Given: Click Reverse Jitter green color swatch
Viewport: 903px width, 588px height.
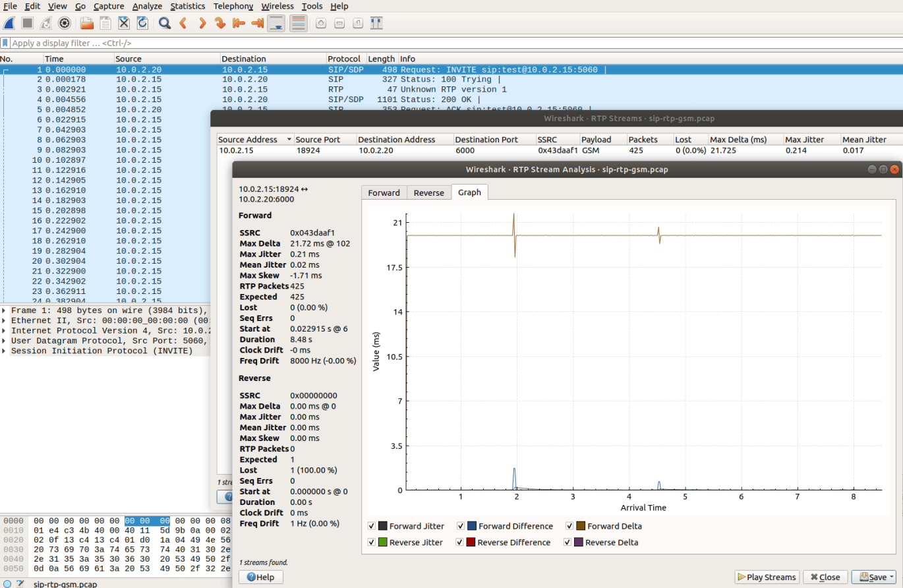Looking at the screenshot, I should coord(383,542).
